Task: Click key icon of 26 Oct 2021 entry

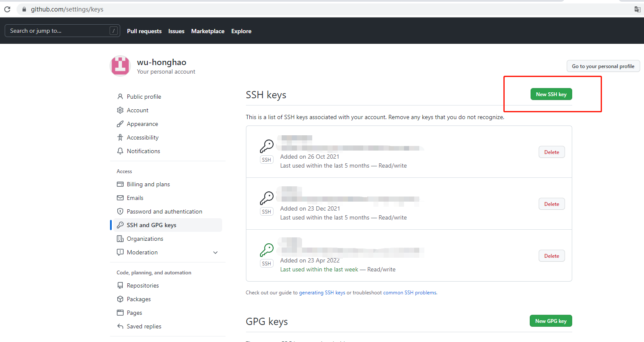Action: 267,146
